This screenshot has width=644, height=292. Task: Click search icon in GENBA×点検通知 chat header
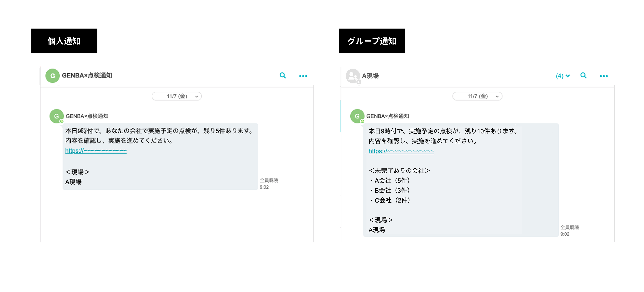point(283,76)
